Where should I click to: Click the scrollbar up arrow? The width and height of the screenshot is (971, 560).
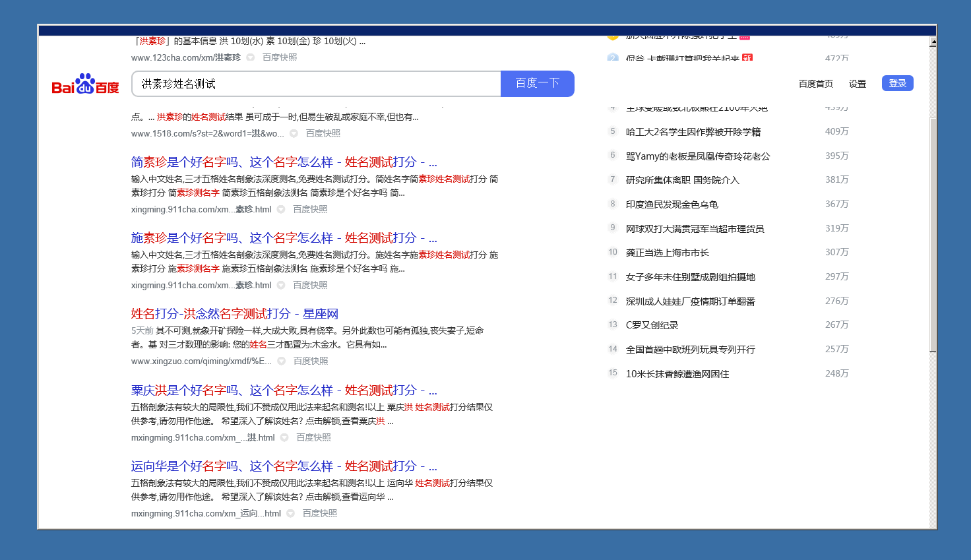[933, 42]
